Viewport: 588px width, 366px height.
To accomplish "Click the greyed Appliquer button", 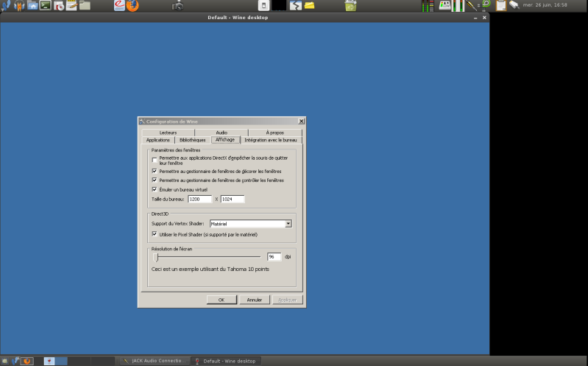I will point(287,300).
